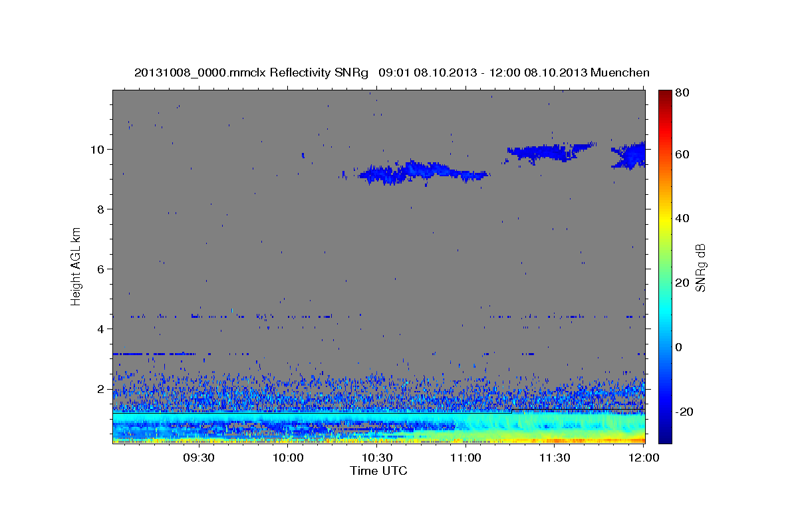Click the height tick label 4
798x532 pixels.
(101, 329)
